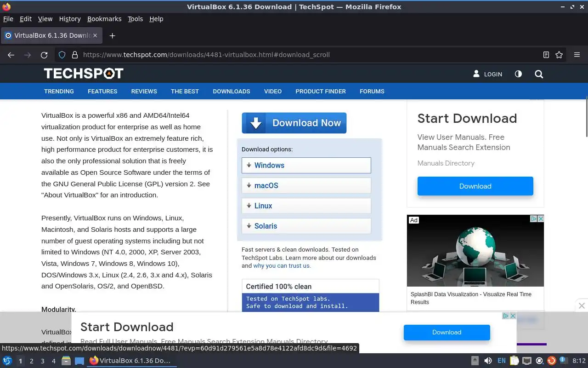Bookmark this page with the star
The image size is (588, 368).
point(559,55)
